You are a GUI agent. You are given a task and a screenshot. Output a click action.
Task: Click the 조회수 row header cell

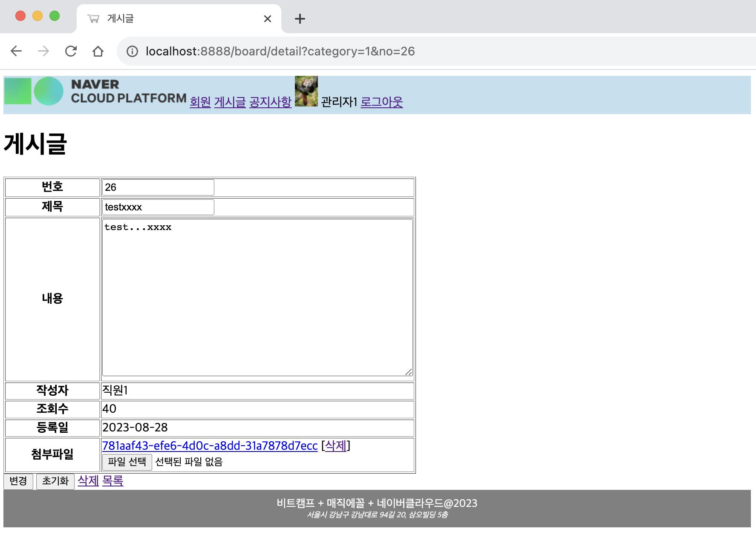point(52,409)
